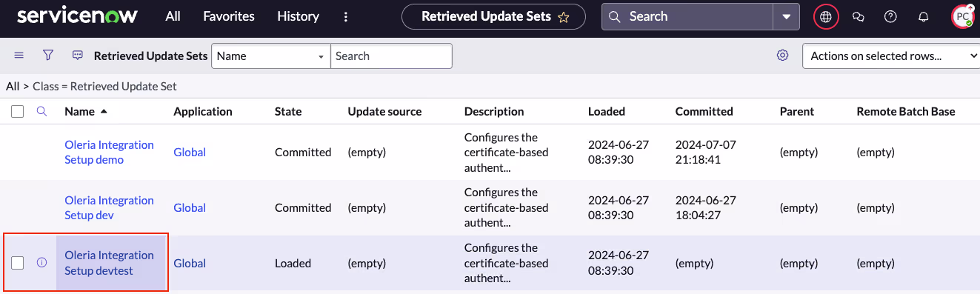Open the History menu
Viewport: 980px width, 294px height.
(x=299, y=16)
